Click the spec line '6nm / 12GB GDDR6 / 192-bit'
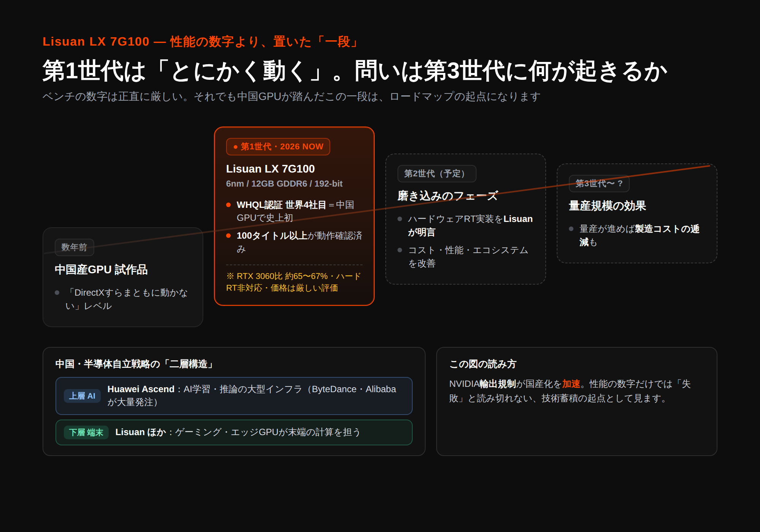Image resolution: width=760 pixels, height=532 pixels. coord(284,184)
